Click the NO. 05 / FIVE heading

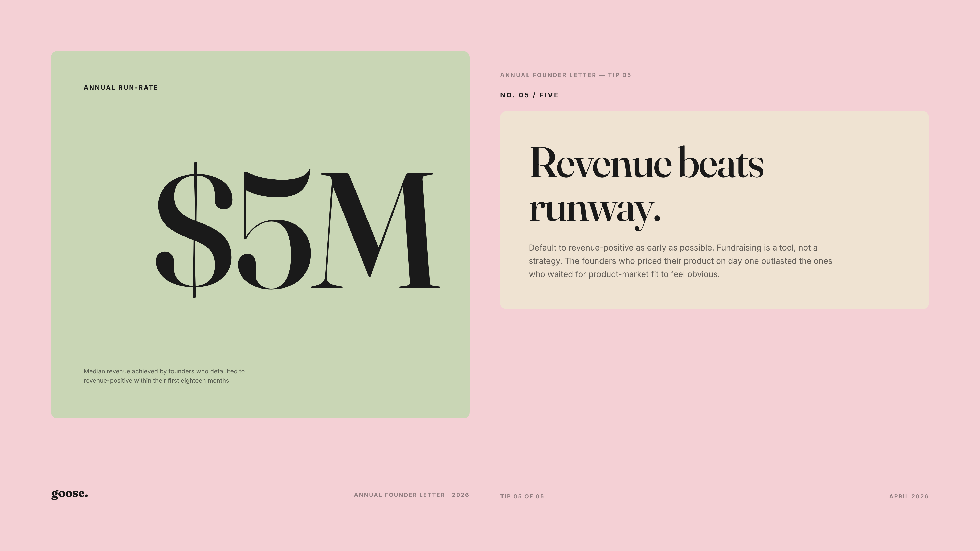click(529, 95)
